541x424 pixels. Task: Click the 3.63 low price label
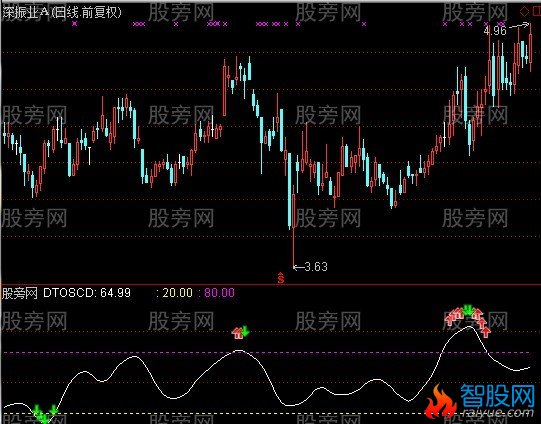click(x=316, y=267)
